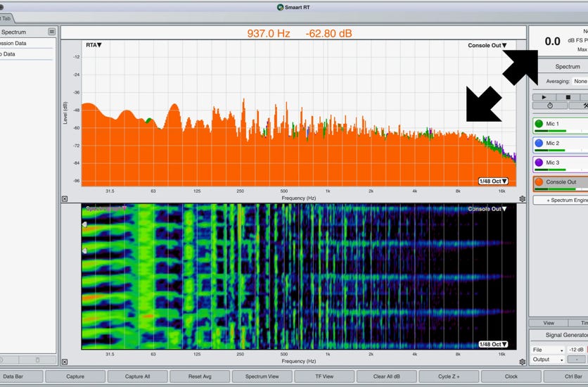Stop measurement with the stop button
Image resolution: width=588 pixels, height=387 pixels.
(x=568, y=97)
